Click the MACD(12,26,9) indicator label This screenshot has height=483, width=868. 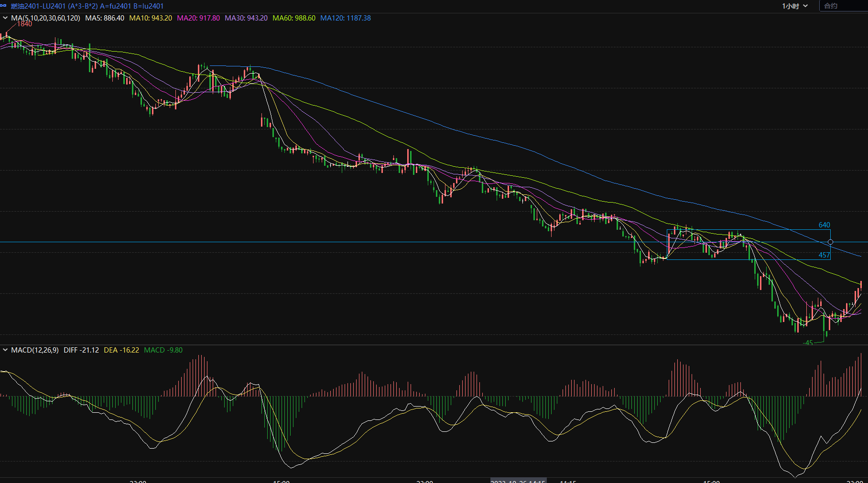click(35, 350)
